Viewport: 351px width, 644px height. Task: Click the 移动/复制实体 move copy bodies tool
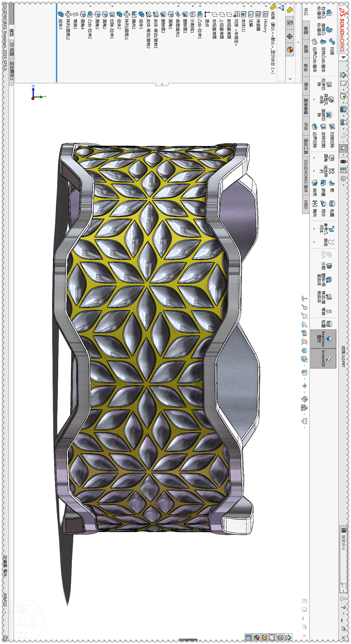[324, 298]
